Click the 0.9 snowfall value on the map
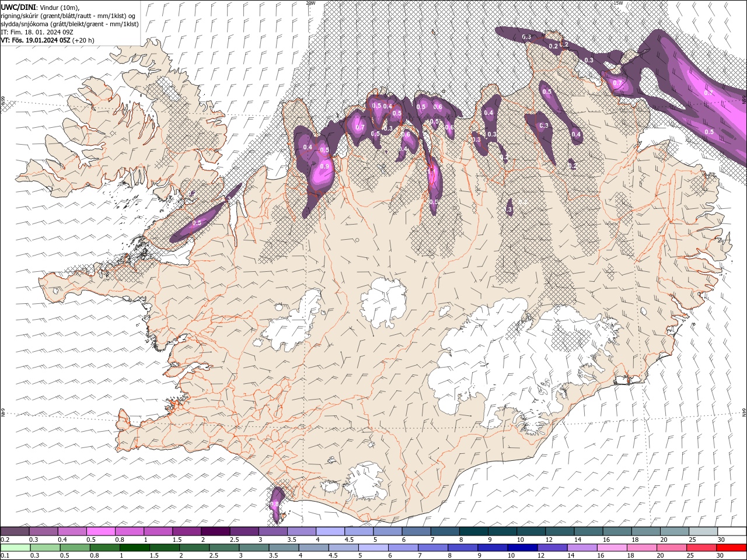The image size is (747, 560). click(x=325, y=166)
